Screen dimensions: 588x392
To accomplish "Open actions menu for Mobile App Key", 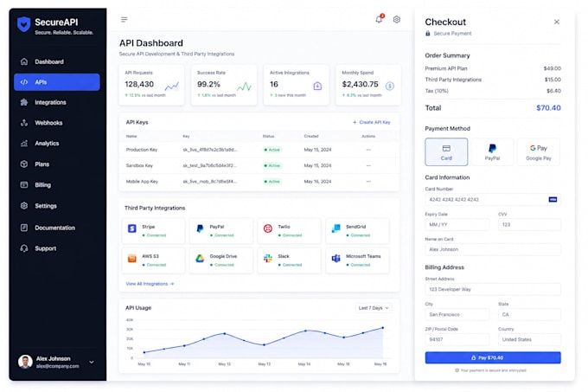I will click(x=368, y=181).
